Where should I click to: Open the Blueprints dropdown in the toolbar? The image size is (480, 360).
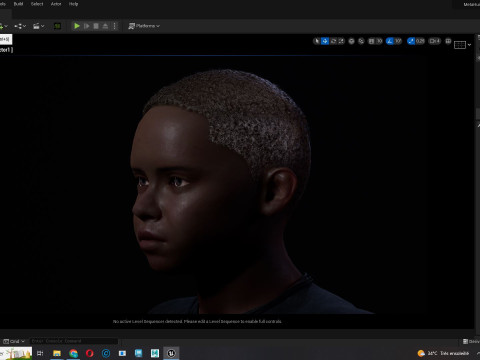[20, 26]
